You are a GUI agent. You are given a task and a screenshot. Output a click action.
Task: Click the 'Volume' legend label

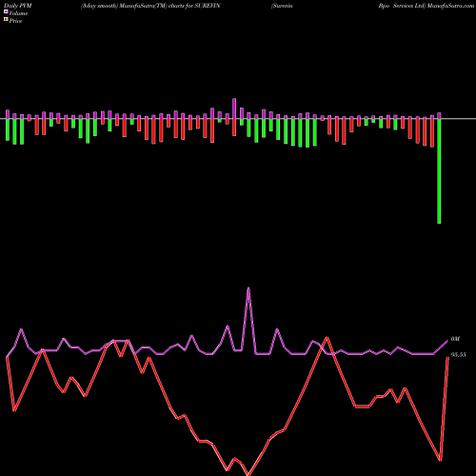tap(18, 13)
